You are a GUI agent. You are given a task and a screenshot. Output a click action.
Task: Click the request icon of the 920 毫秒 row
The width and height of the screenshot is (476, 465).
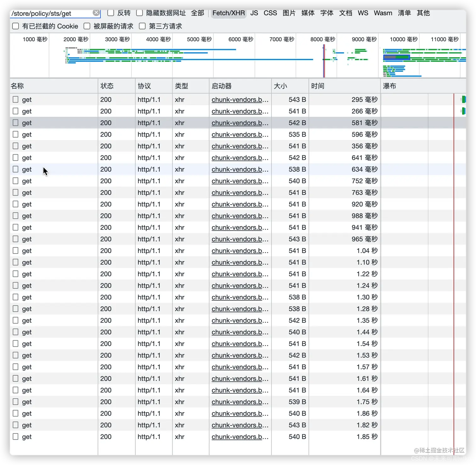(15, 204)
